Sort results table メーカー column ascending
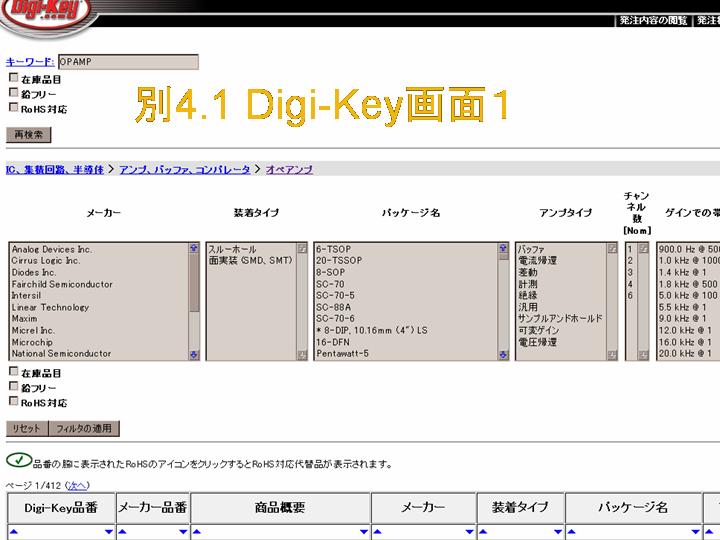Viewport: 720px width, 540px height. 377,532
